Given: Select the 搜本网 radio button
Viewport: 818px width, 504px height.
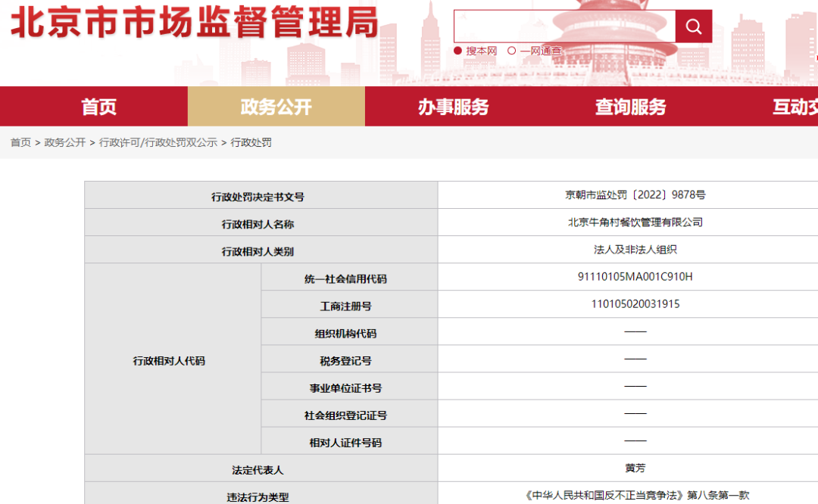Looking at the screenshot, I should (460, 51).
